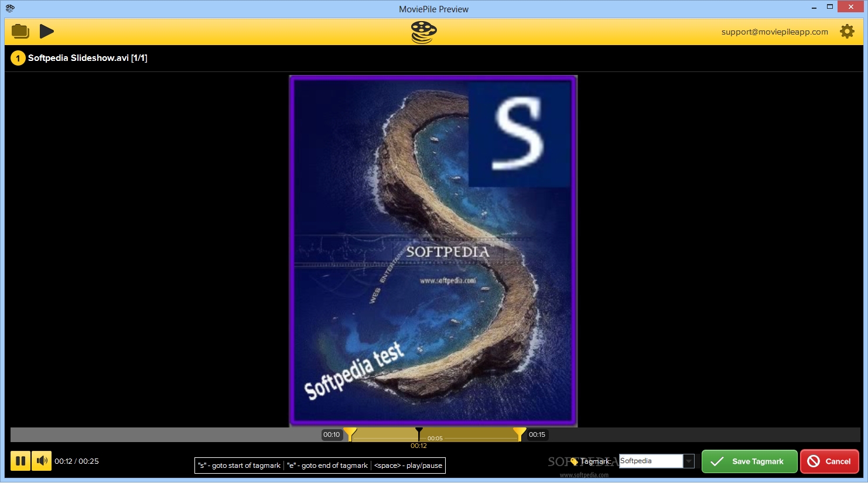The width and height of the screenshot is (868, 486).
Task: Click the Tagmark name input field
Action: (x=651, y=461)
